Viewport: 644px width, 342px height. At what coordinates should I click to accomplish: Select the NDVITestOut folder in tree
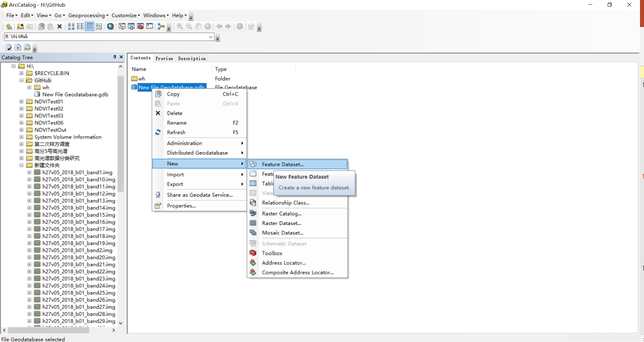coord(50,130)
